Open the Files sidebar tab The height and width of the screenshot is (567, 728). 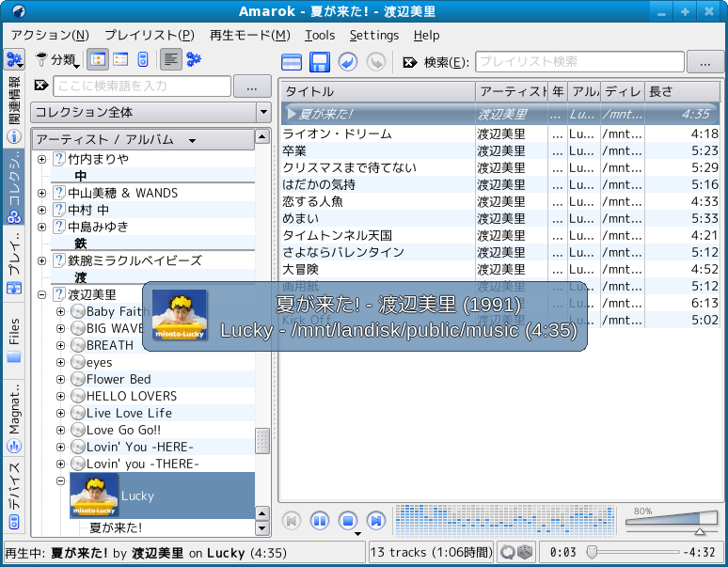[14, 341]
